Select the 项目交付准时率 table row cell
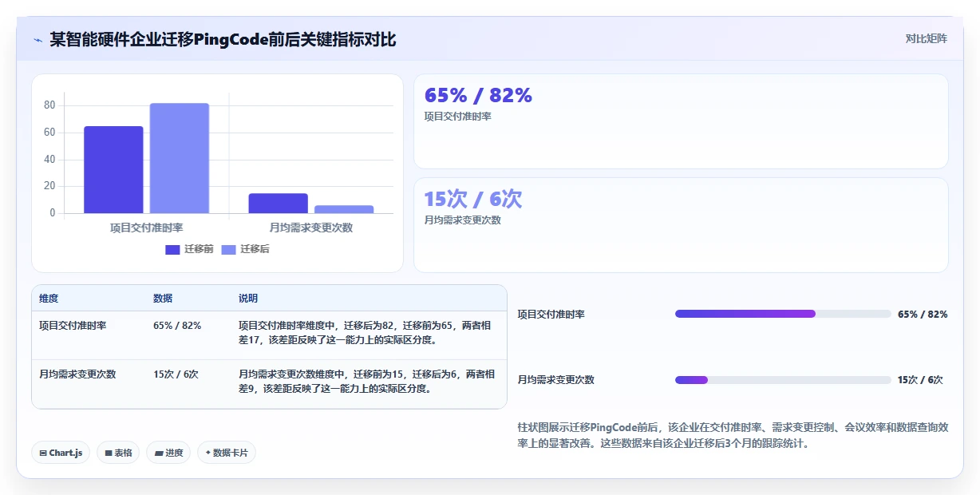 pyautogui.click(x=73, y=326)
